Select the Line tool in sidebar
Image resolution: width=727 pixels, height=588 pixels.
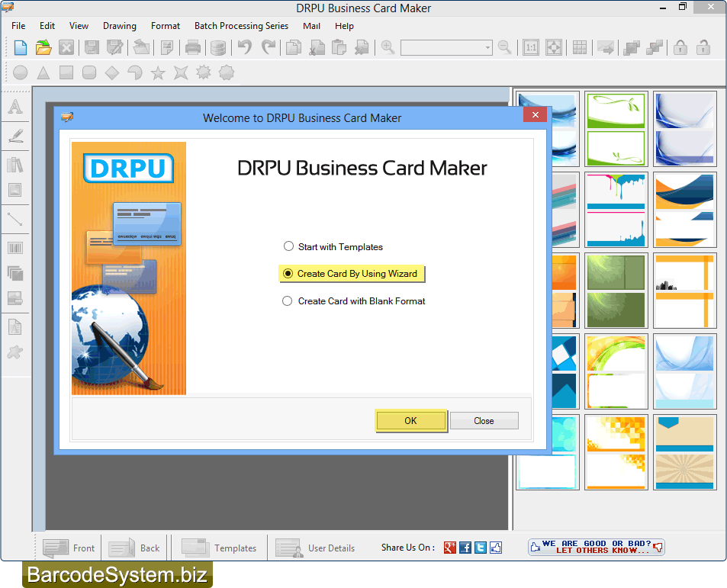tap(15, 219)
